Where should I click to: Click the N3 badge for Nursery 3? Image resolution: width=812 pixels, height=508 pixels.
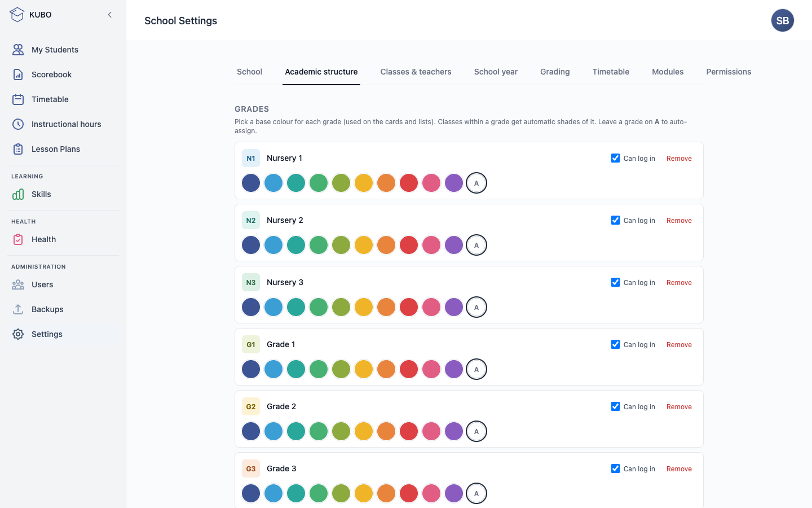click(251, 282)
